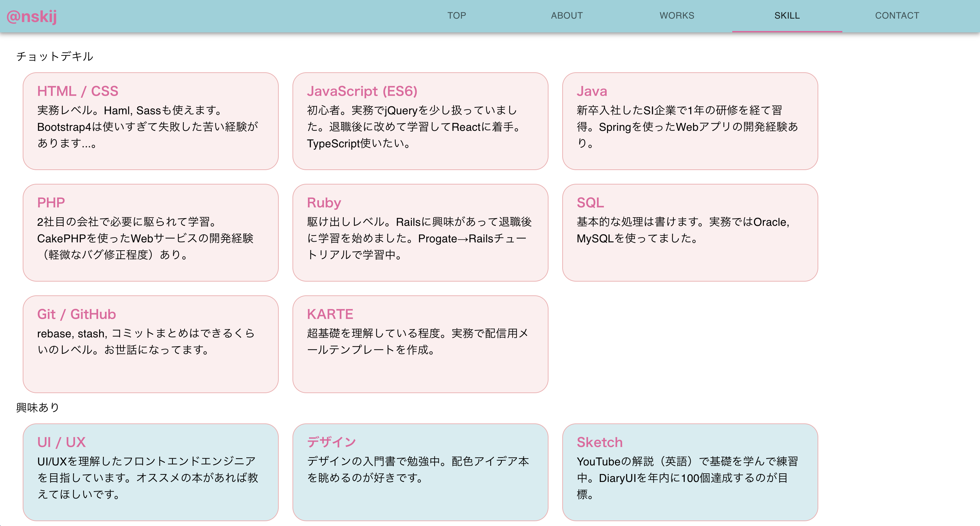The width and height of the screenshot is (980, 526).
Task: Click the Sketch card title
Action: (x=599, y=442)
